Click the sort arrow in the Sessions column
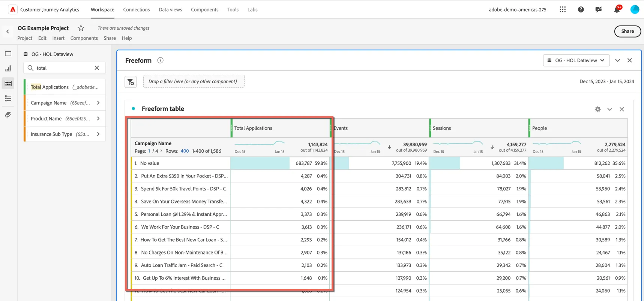644x301 pixels. (x=492, y=147)
